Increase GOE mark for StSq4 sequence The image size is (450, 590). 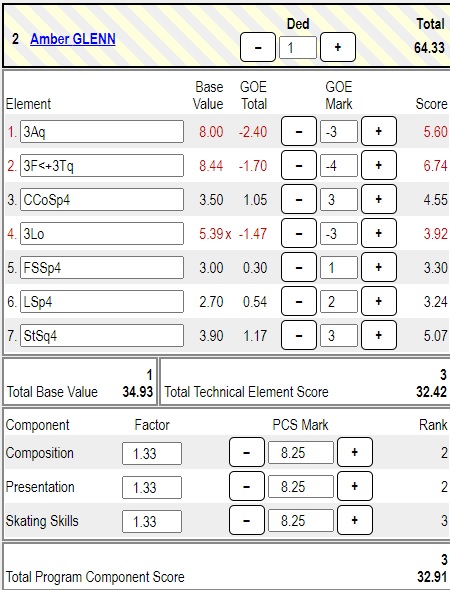[x=379, y=335]
